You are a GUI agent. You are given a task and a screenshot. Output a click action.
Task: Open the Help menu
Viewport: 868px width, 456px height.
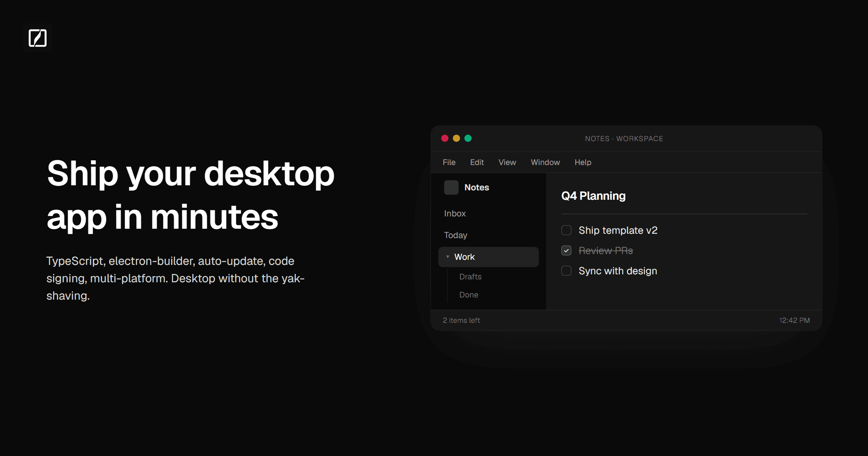click(583, 162)
